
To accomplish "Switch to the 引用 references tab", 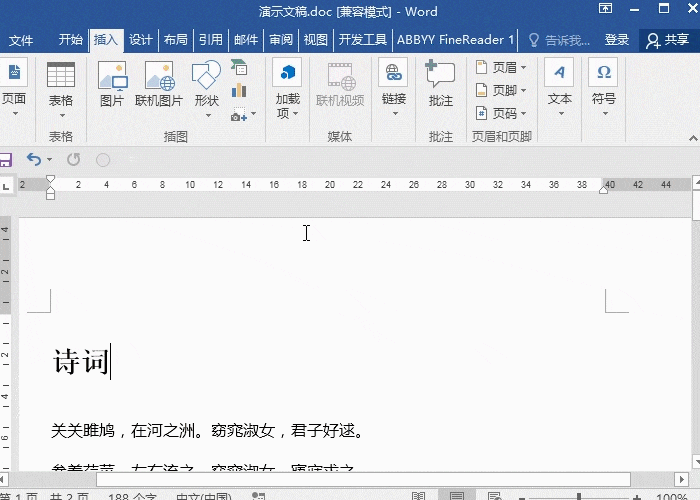I will coord(211,40).
